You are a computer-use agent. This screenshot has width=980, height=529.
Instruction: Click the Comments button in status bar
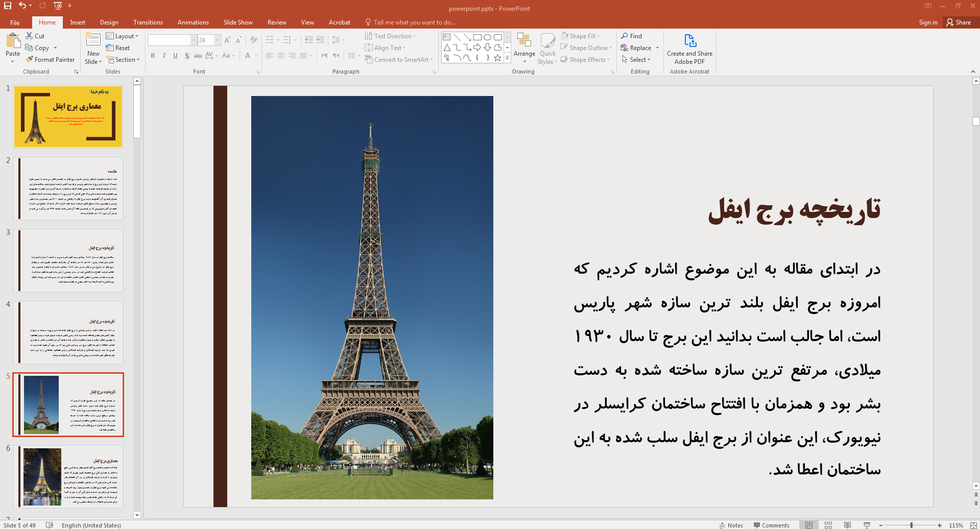point(771,525)
